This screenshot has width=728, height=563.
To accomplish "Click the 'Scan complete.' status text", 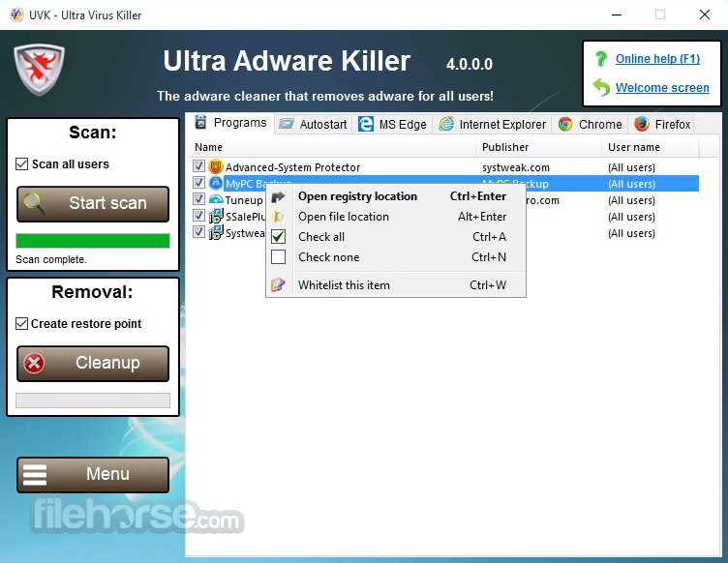I will [51, 259].
